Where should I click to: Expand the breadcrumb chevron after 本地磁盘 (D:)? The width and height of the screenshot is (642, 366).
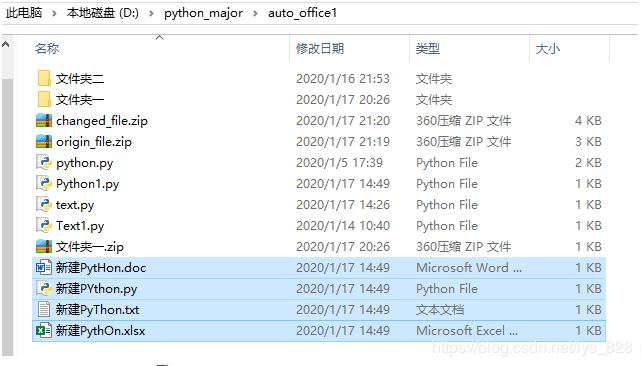tap(151, 14)
